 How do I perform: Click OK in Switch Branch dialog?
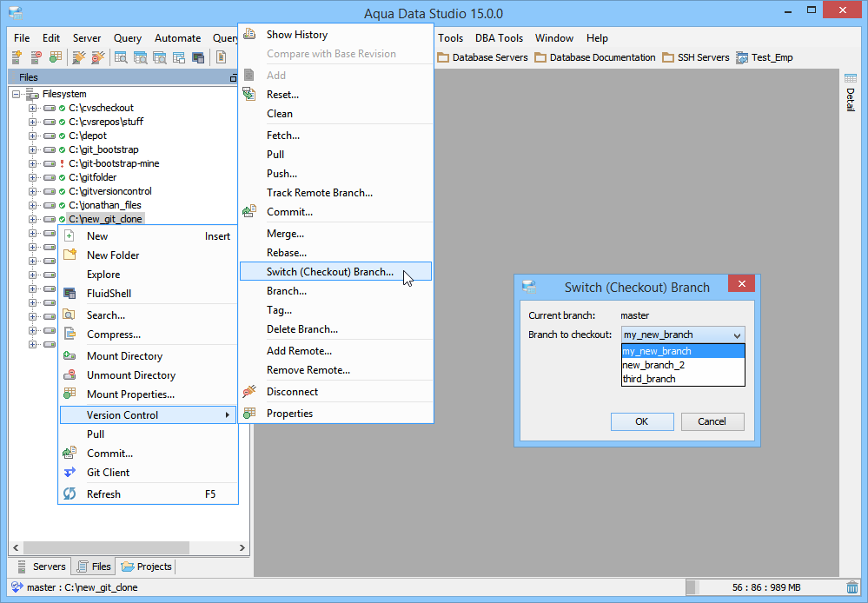[642, 421]
